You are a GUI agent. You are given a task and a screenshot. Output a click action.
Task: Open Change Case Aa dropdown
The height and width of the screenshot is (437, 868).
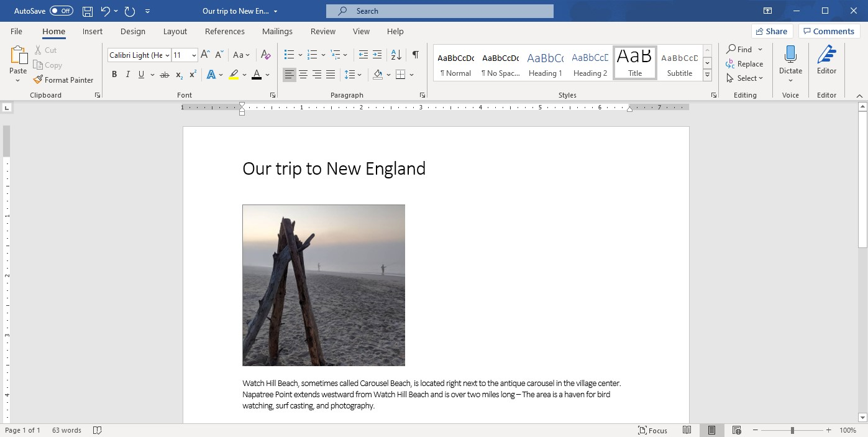pos(241,55)
